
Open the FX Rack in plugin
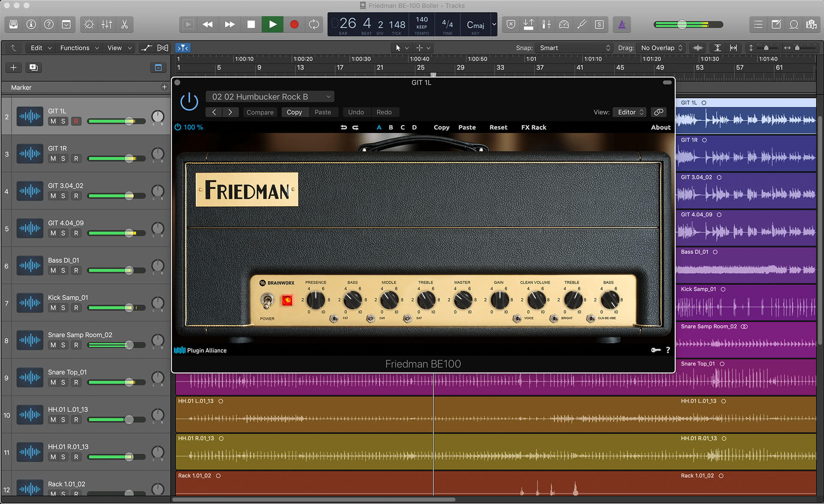533,127
